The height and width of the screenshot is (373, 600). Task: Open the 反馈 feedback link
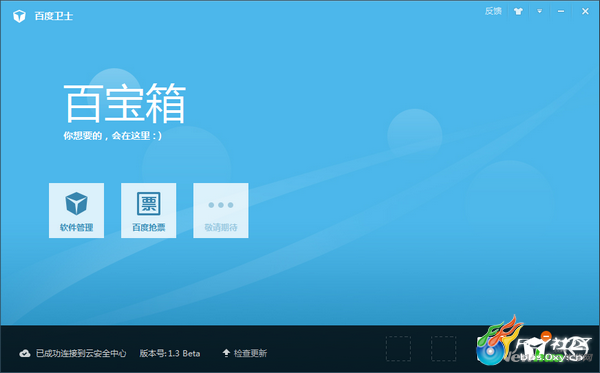click(x=493, y=11)
